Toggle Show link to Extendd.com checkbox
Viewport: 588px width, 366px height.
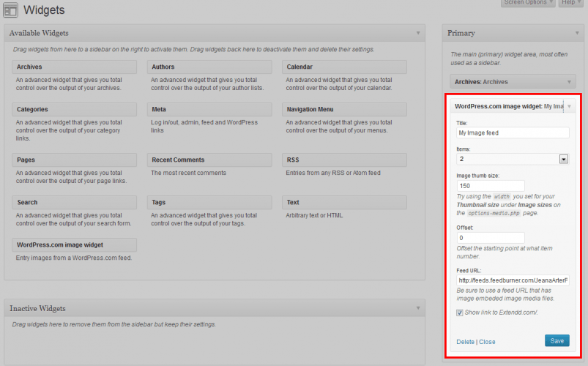coord(460,313)
